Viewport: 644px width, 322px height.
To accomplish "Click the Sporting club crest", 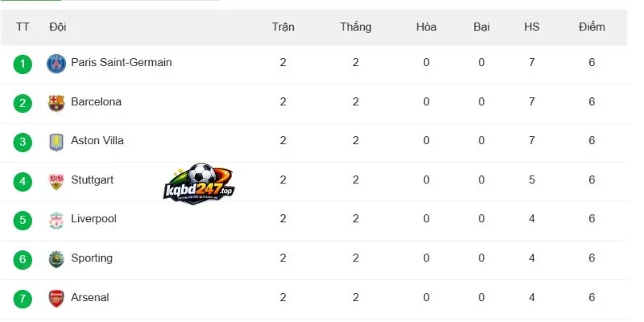I will [x=56, y=259].
